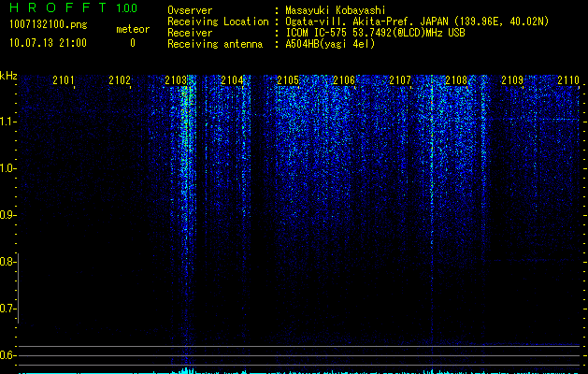The image size is (588, 374).
Task: Click the Receiving Location label
Action: tap(218, 22)
